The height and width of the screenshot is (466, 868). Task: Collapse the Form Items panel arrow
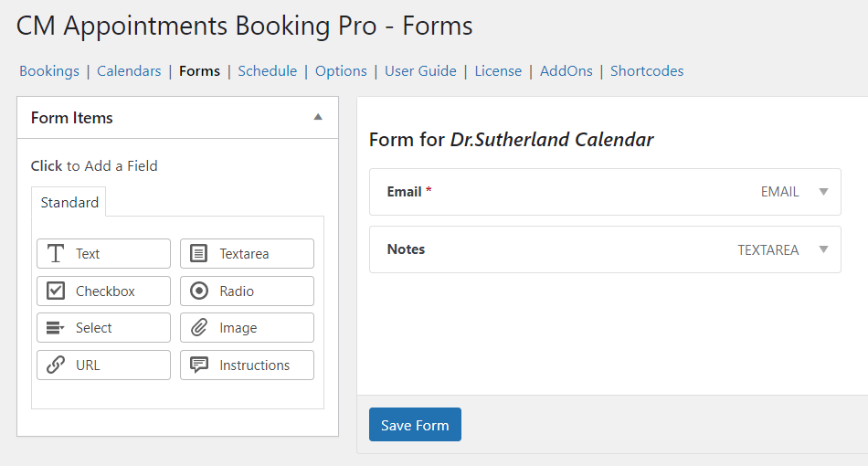[x=318, y=117]
